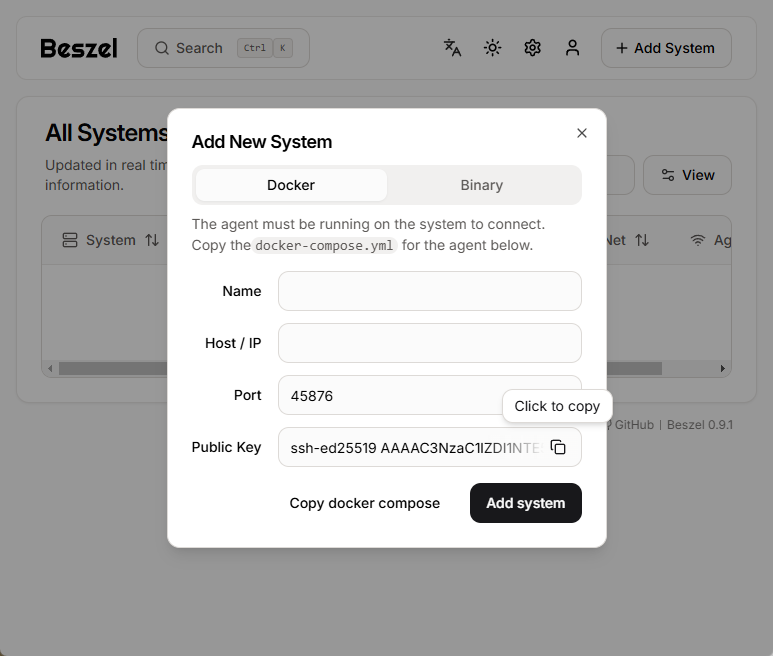Screen dimensions: 773x656
Task: Open the View options button
Action: click(687, 175)
